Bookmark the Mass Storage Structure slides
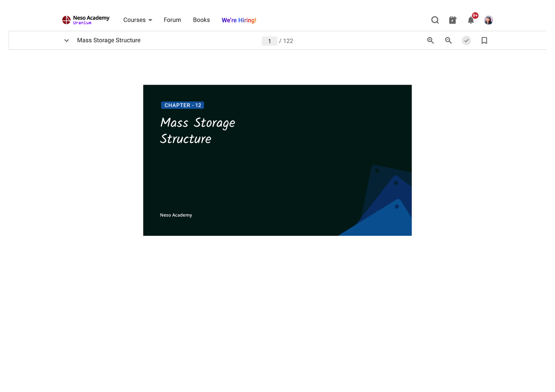Viewport: 555px width, 392px height. point(484,40)
